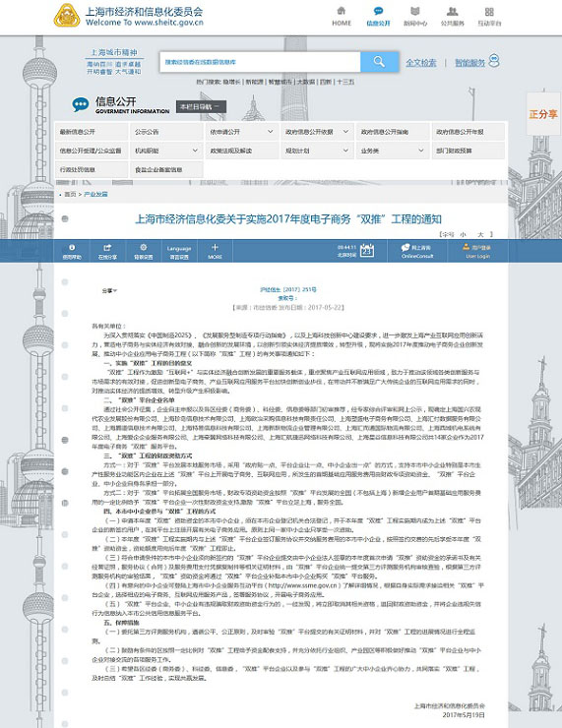Open the 智能服务 link
This screenshot has height=728, width=562.
pos(469,63)
